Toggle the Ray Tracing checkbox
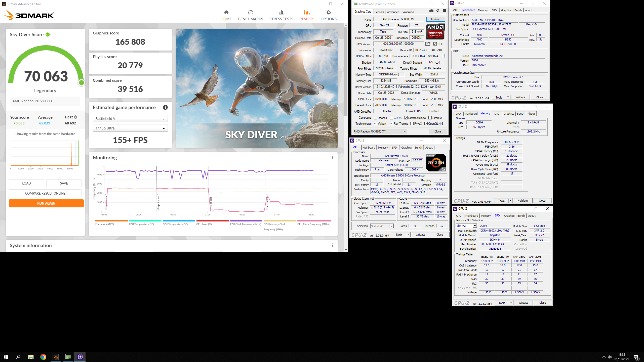This screenshot has height=362, width=644. (x=391, y=124)
